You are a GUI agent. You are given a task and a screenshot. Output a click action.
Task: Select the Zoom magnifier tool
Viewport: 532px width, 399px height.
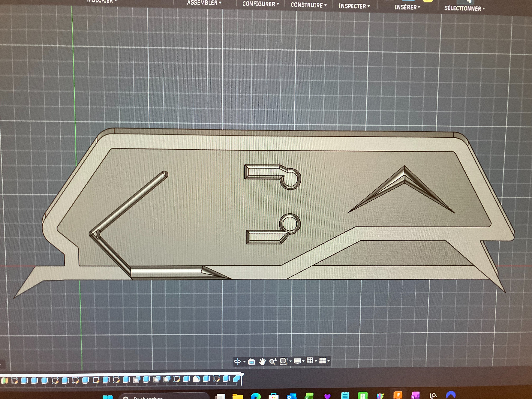tap(273, 361)
